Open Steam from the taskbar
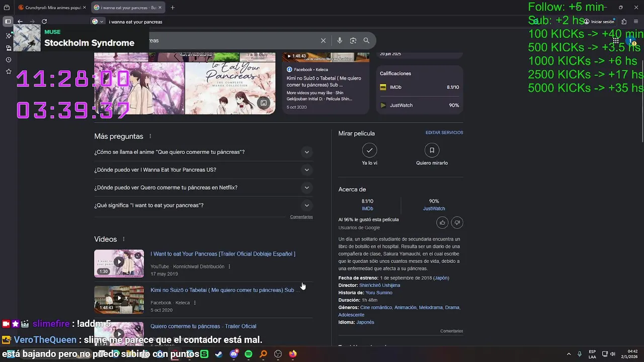Screen dimensions: 644x362 (218, 354)
